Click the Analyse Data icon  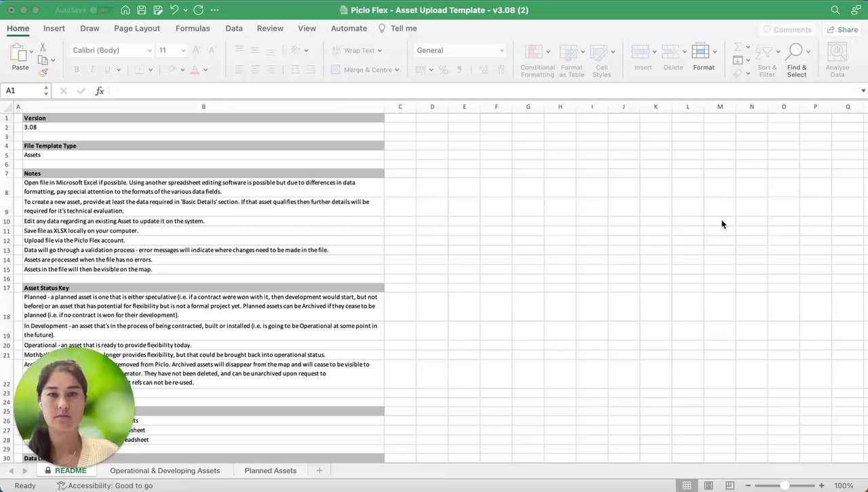tap(837, 53)
